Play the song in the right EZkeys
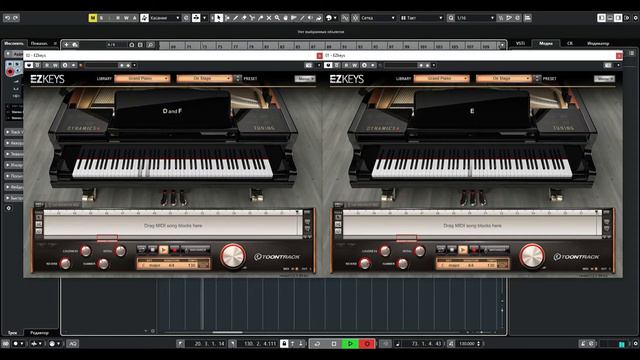Screen dimensions: 640x360 click(x=462, y=249)
